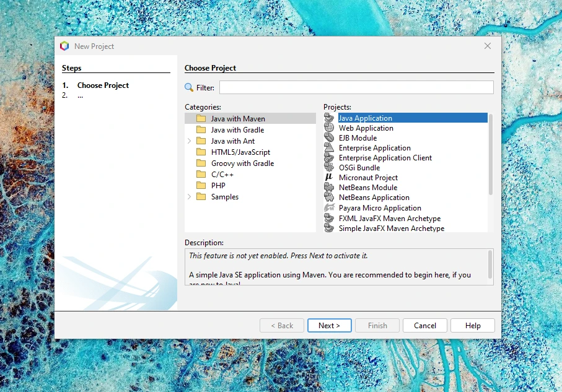Select the Groovy with Gradle category

pos(250,163)
